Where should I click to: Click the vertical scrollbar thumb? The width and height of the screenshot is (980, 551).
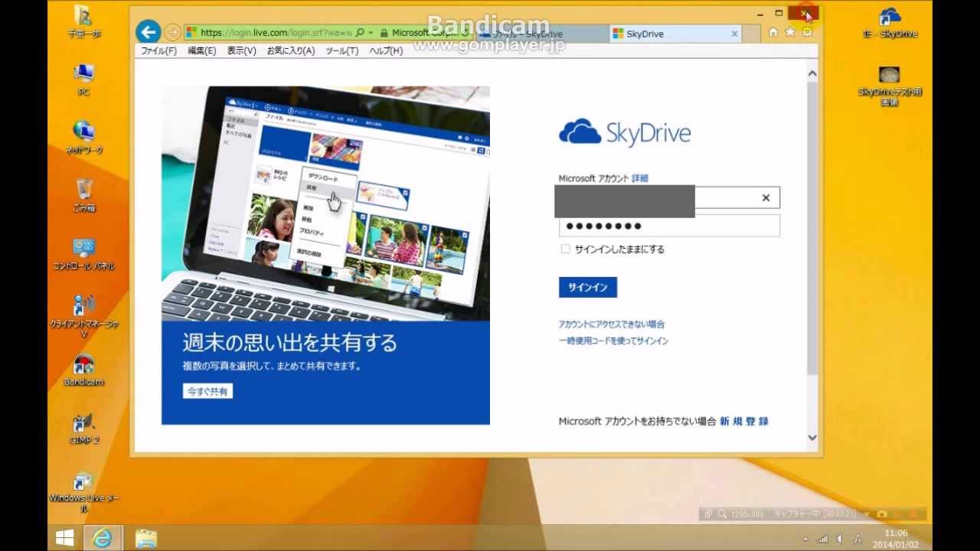(812, 227)
